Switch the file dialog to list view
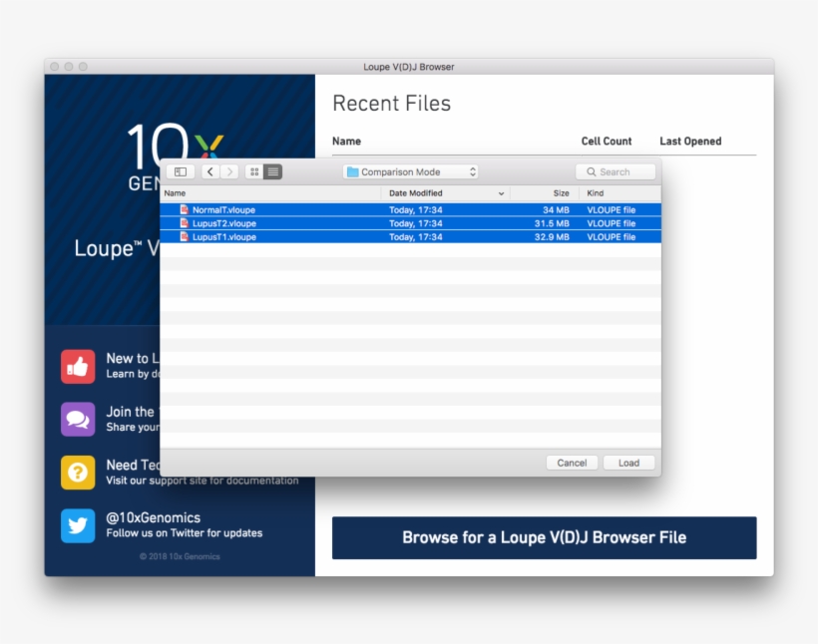The width and height of the screenshot is (818, 644). pos(271,170)
